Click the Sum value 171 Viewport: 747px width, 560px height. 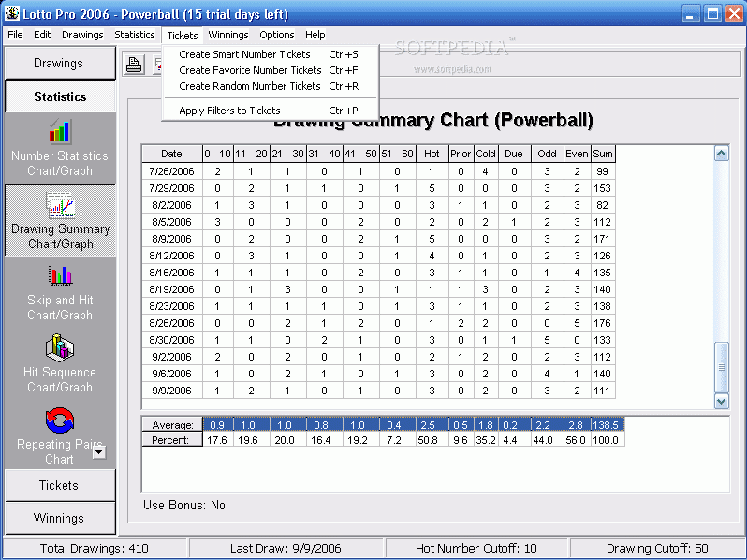pyautogui.click(x=603, y=239)
